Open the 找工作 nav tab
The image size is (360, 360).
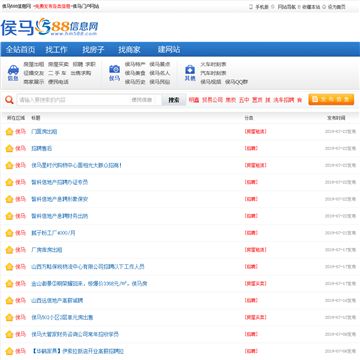(x=56, y=50)
